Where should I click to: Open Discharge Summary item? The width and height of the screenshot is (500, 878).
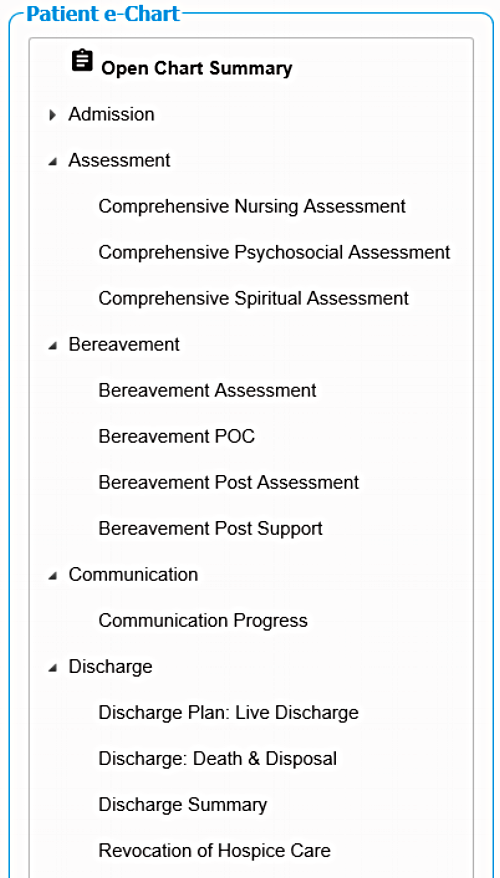(x=183, y=805)
